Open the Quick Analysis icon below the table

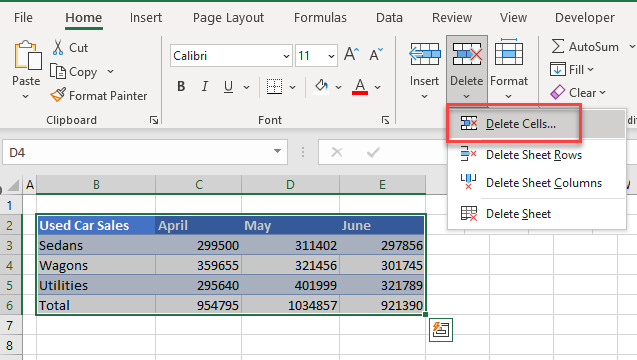point(441,330)
